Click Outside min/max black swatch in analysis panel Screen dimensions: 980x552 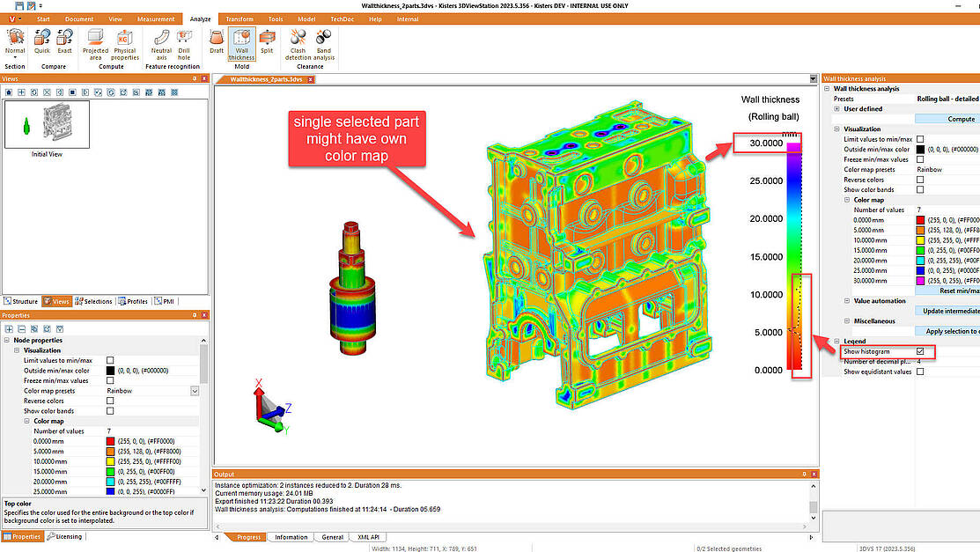point(920,150)
